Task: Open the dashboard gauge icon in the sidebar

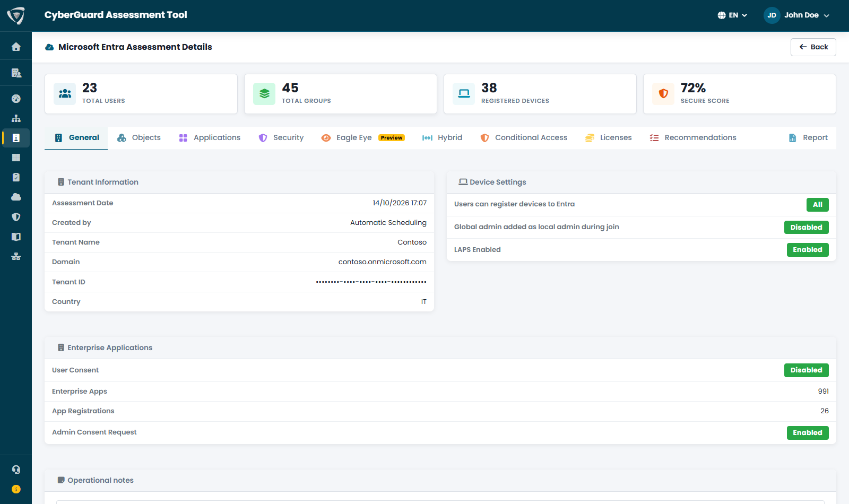Action: 16,99
